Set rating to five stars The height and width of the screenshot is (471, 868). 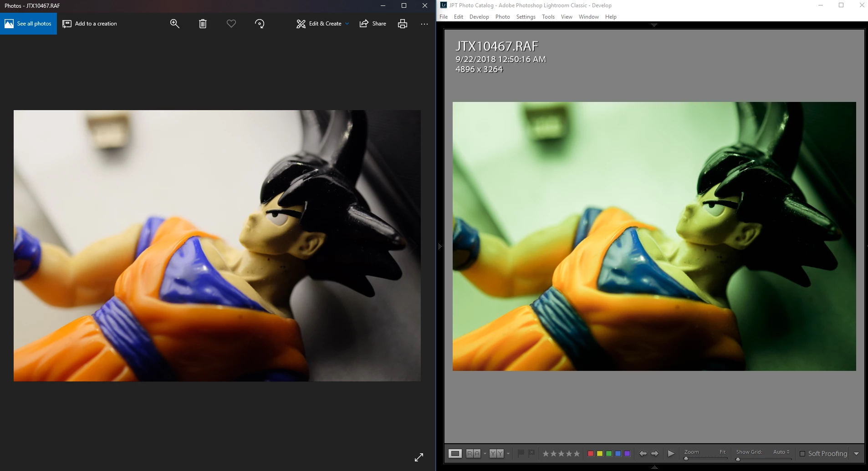point(577,454)
